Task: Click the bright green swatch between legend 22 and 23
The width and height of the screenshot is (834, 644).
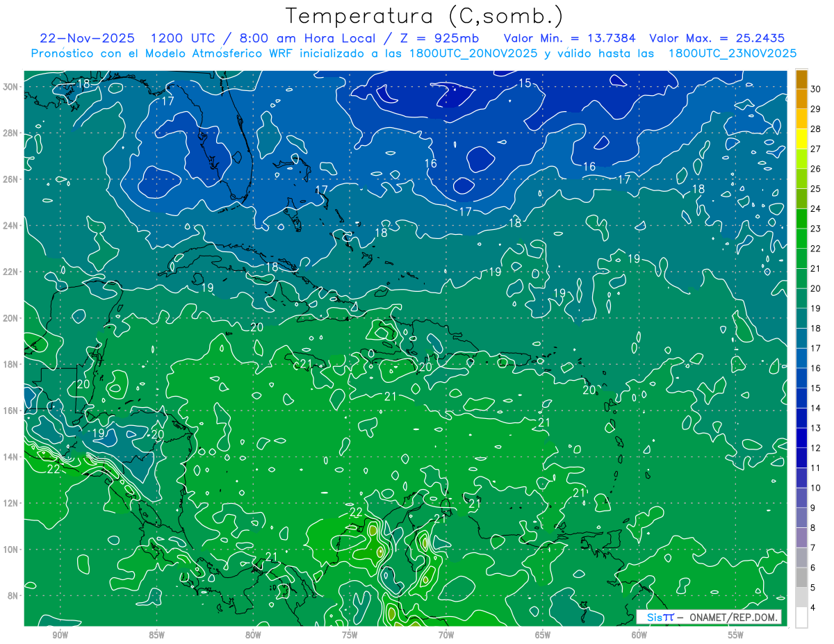Action: [801, 239]
